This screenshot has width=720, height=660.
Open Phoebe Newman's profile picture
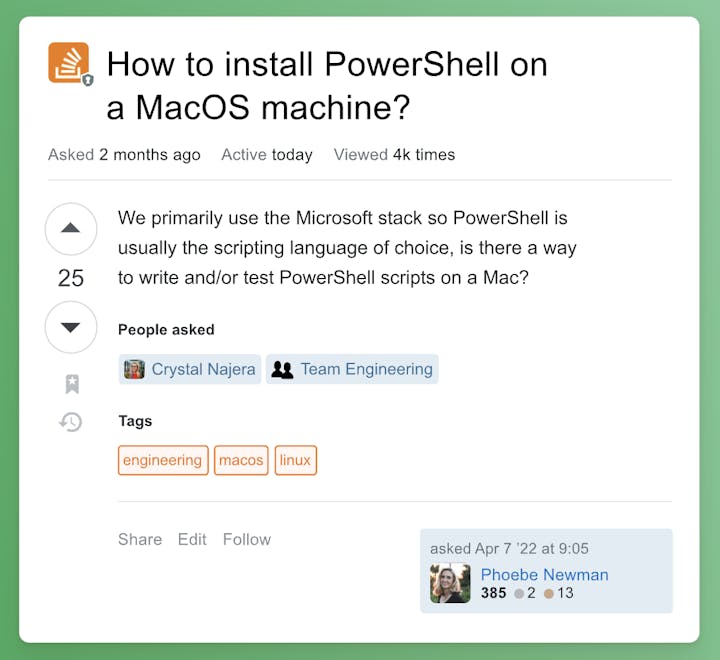click(x=450, y=584)
